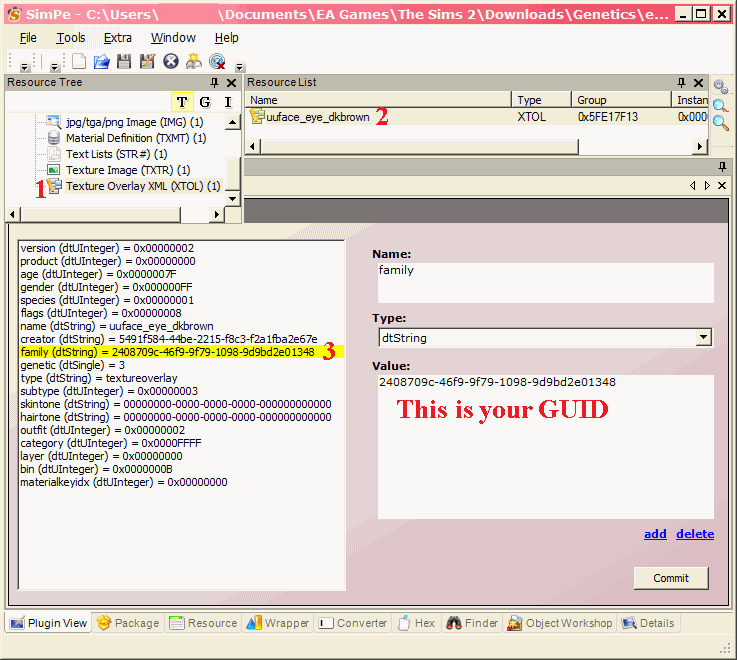The height and width of the screenshot is (660, 737).
Task: Click the Open package folder icon
Action: point(102,61)
